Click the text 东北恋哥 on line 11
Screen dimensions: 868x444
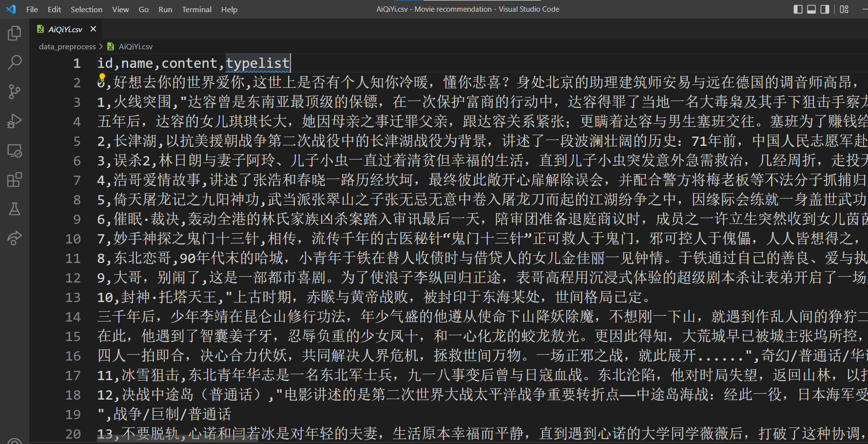coord(142,258)
